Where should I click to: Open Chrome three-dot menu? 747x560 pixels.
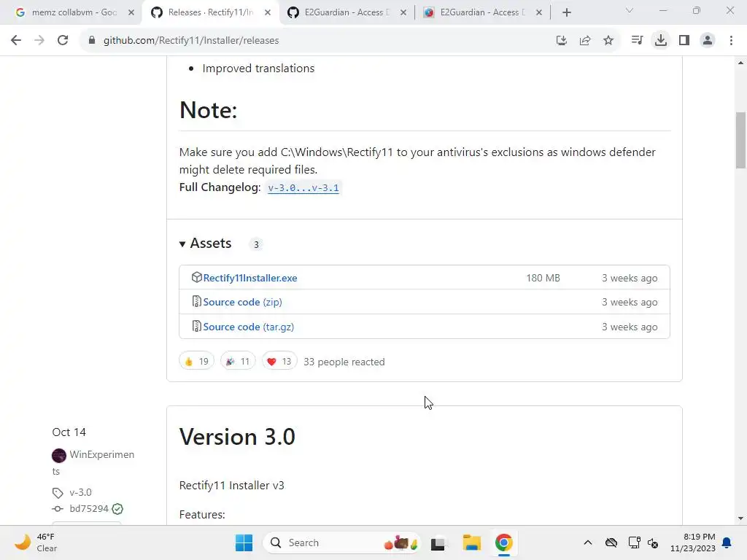(731, 41)
